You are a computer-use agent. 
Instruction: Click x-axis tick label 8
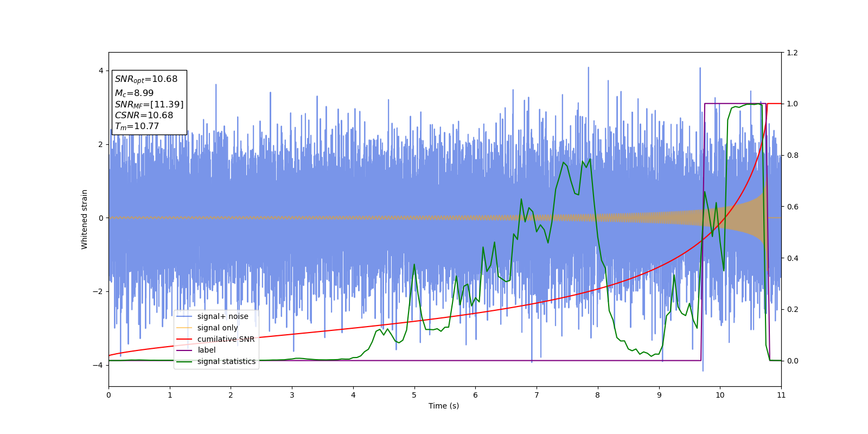click(x=598, y=395)
